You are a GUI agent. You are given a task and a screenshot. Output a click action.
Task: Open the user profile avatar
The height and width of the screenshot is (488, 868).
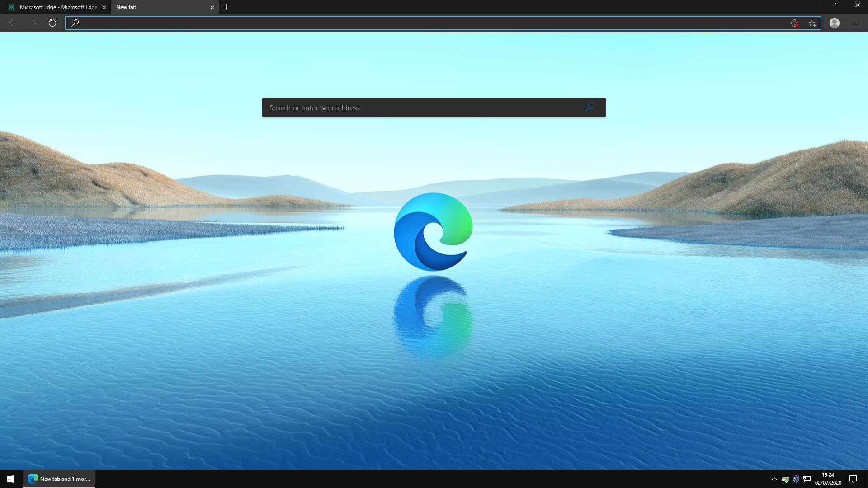pyautogui.click(x=834, y=23)
